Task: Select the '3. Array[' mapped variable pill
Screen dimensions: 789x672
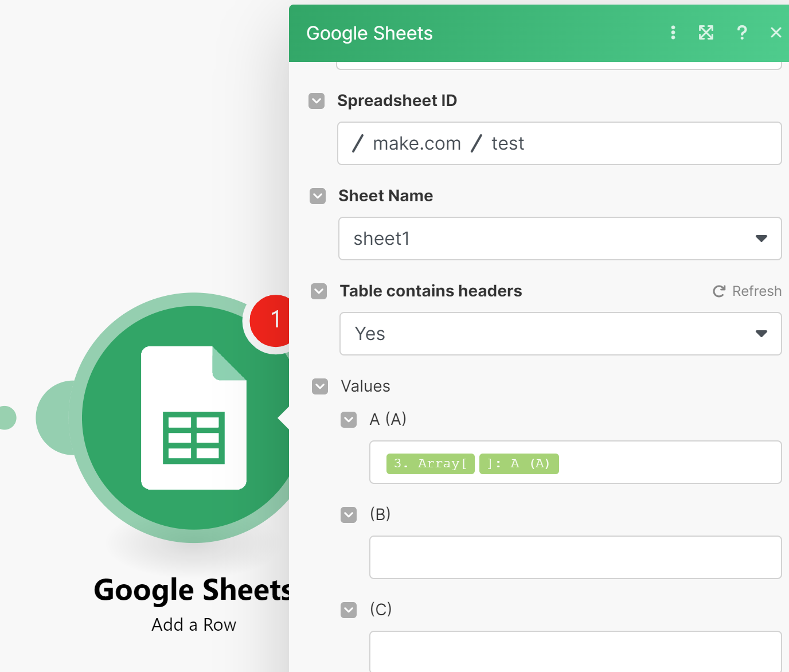Action: (x=431, y=463)
